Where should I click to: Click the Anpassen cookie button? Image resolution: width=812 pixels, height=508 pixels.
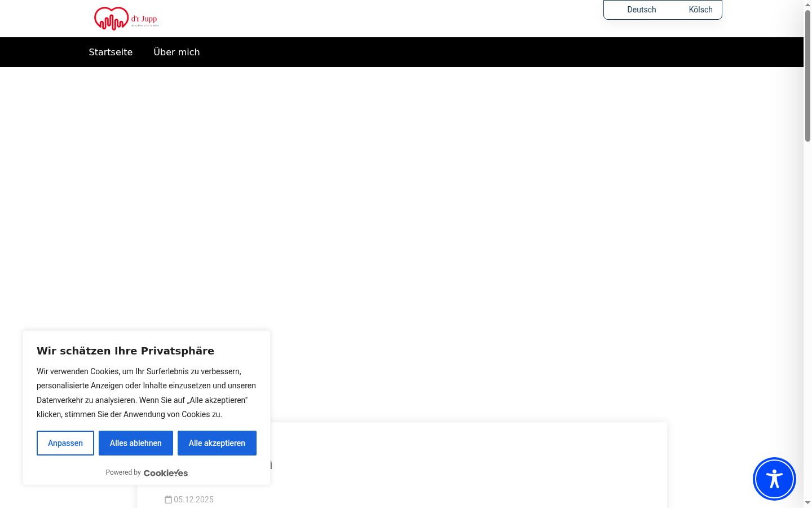tap(65, 443)
